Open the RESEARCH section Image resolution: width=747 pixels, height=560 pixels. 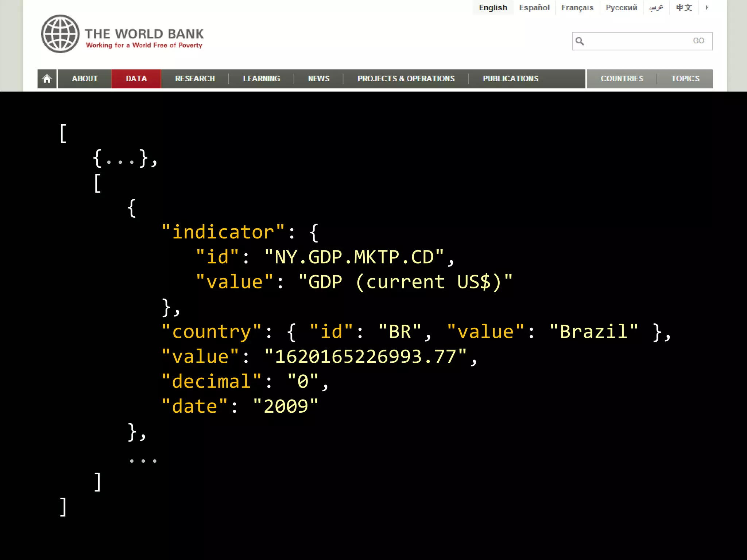click(x=195, y=78)
